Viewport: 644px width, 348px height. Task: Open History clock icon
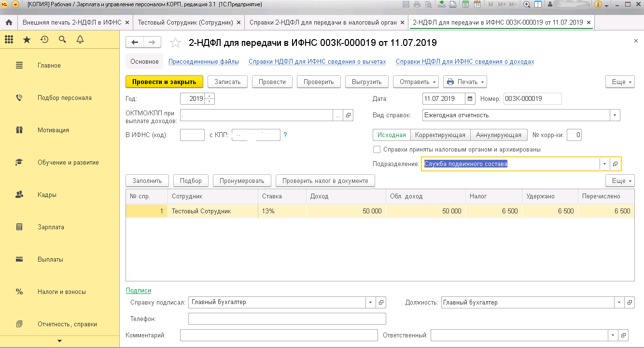[44, 40]
